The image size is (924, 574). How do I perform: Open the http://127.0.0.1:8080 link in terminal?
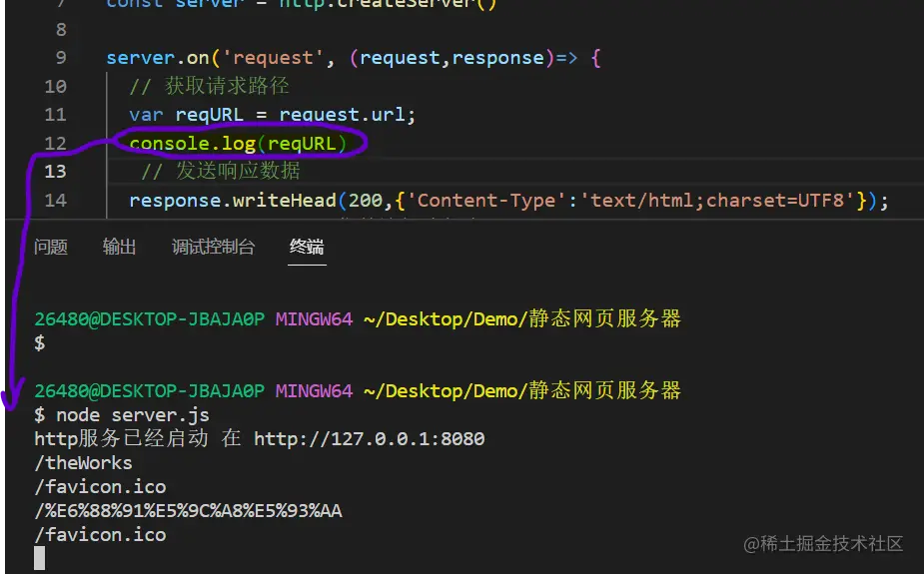[x=370, y=438]
